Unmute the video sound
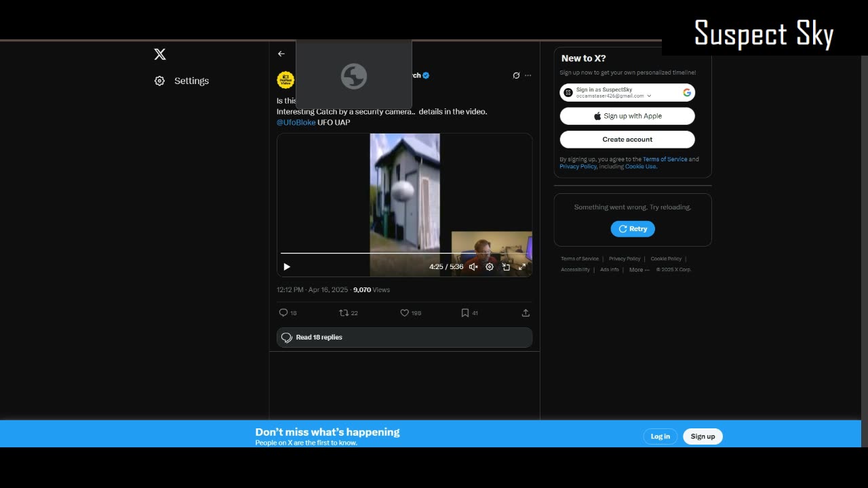This screenshot has width=868, height=488. pyautogui.click(x=473, y=267)
